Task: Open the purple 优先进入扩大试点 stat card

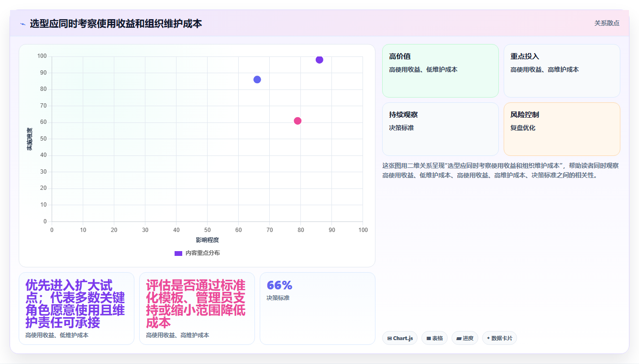Action: tap(77, 309)
